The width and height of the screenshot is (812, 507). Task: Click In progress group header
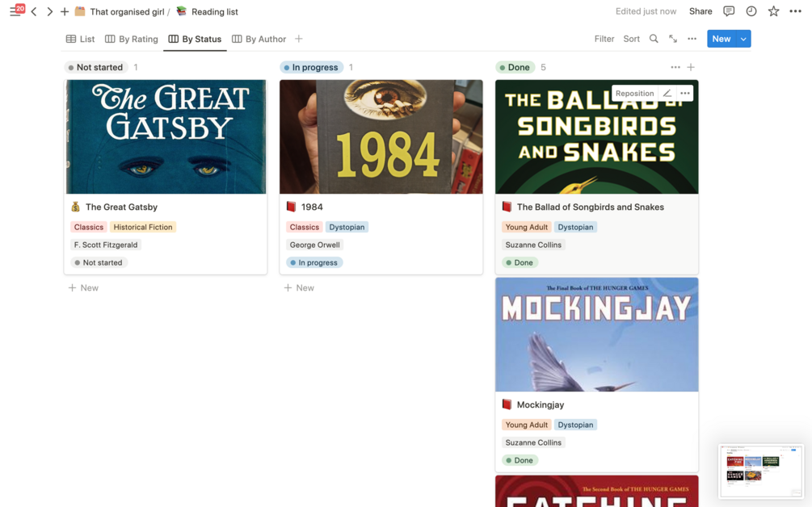coord(311,67)
